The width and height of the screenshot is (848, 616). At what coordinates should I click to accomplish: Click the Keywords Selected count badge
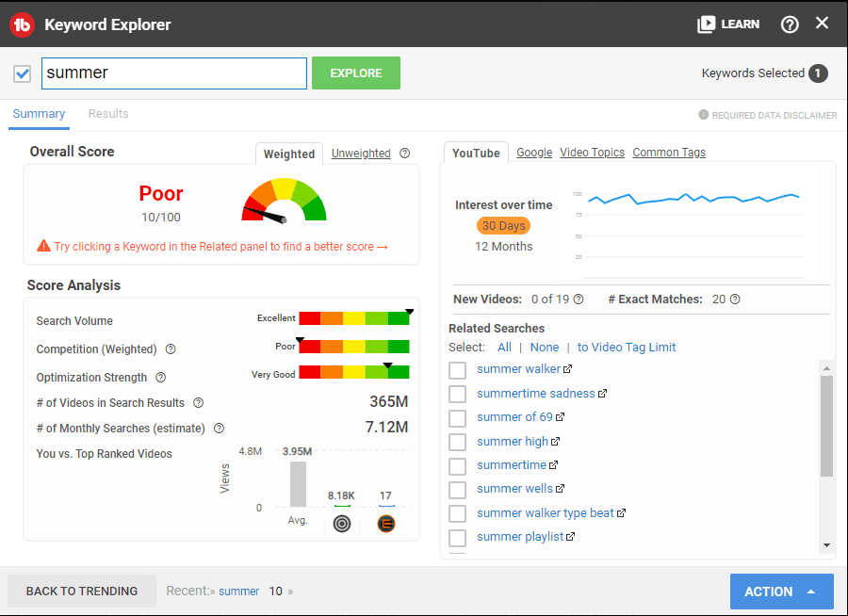coord(818,73)
